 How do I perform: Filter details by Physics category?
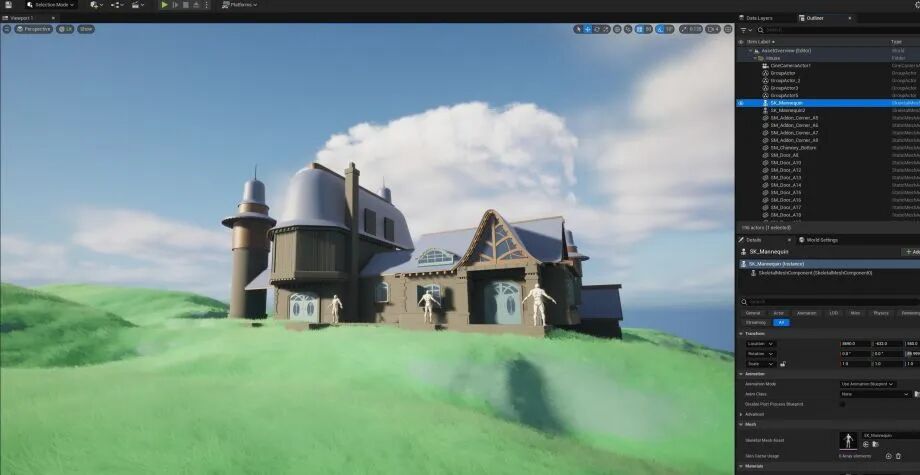[881, 313]
